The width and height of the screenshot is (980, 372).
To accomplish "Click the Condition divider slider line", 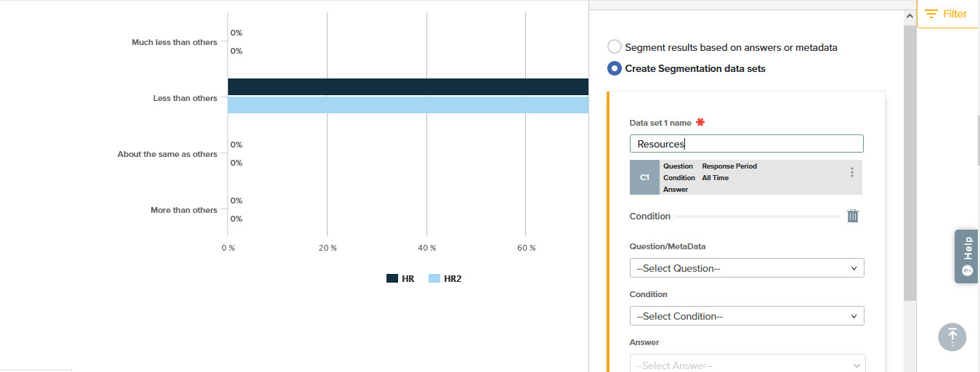I will [x=757, y=217].
